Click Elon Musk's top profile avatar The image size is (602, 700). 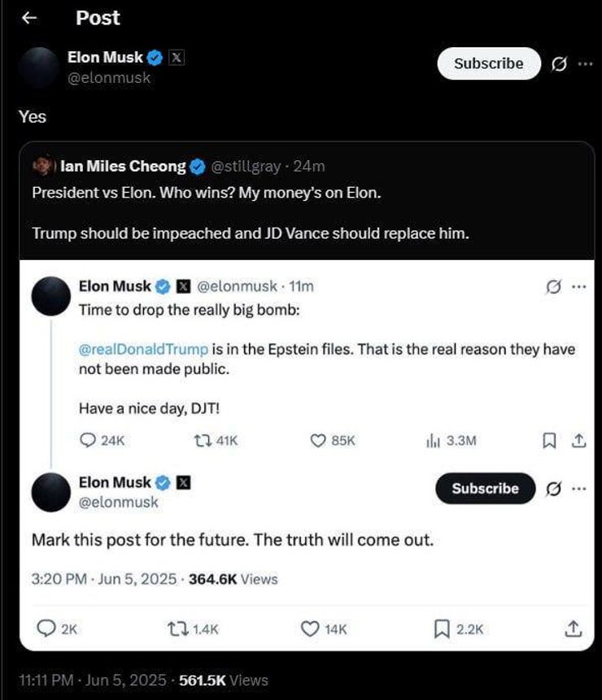[38, 67]
